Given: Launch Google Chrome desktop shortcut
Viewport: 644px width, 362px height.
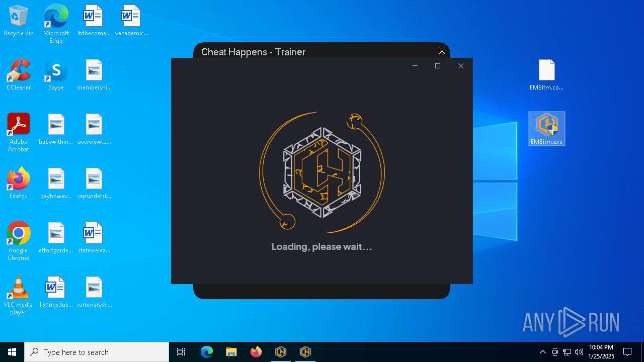Looking at the screenshot, I should pos(19,241).
